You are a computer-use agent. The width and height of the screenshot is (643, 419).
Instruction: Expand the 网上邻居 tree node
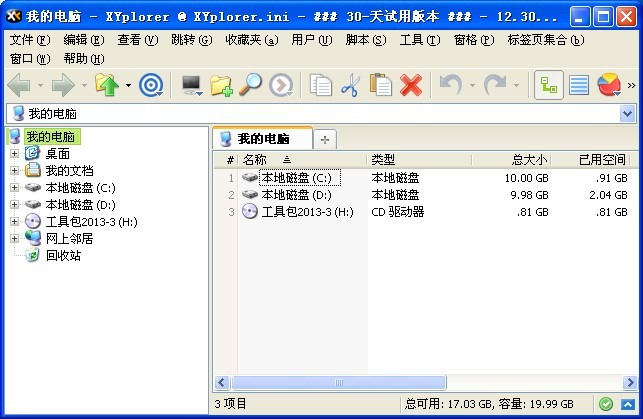coord(14,238)
